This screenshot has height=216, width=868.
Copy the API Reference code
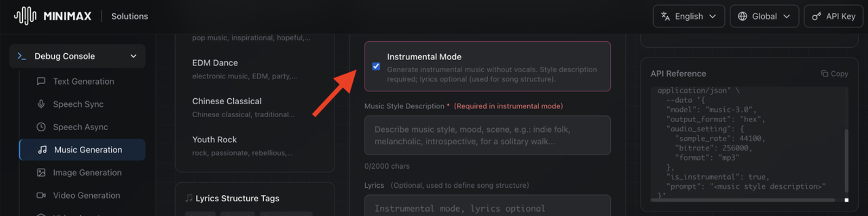point(834,74)
